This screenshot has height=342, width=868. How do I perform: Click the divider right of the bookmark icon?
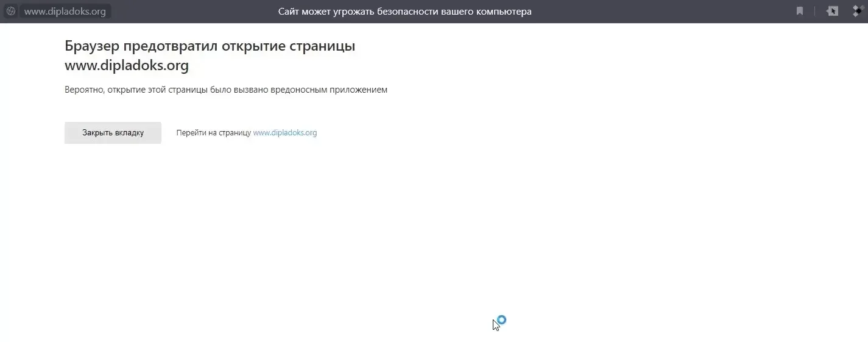(x=815, y=11)
